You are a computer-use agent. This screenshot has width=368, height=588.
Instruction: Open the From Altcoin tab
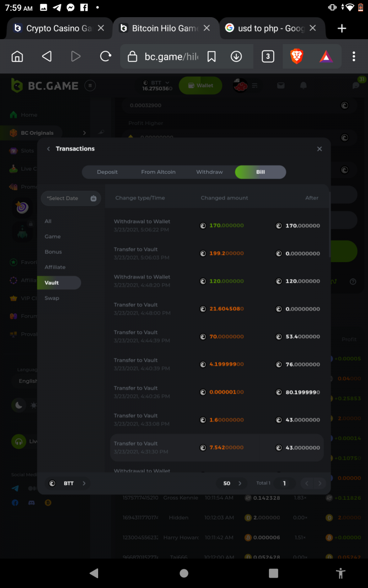point(158,172)
